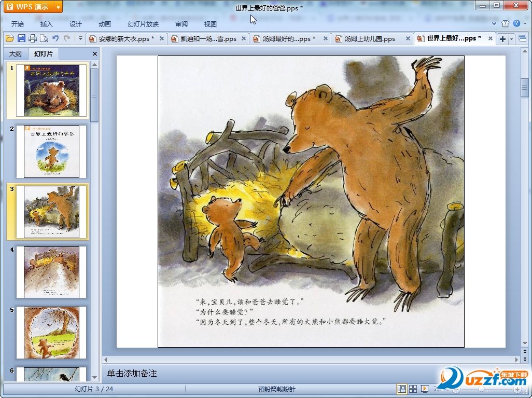
Task: Collapse the ribbon with the chevron arrow
Action: click(x=494, y=23)
